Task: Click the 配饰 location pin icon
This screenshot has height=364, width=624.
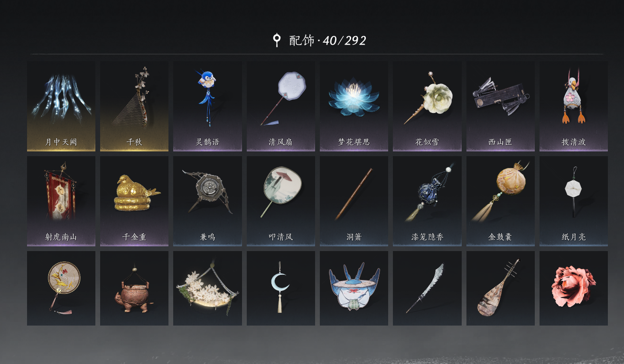Action: (x=277, y=40)
